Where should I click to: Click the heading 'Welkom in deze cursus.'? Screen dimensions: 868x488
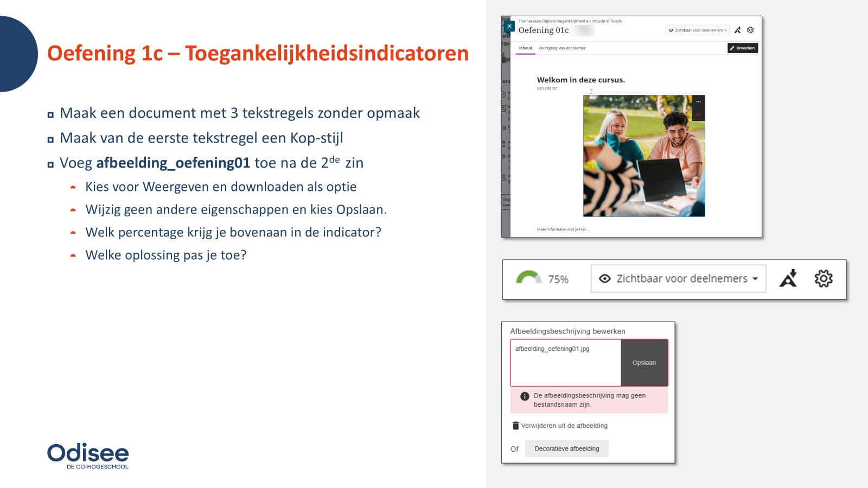pos(581,80)
